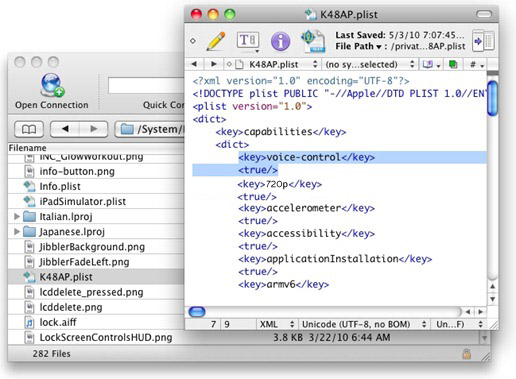
Task: Click the green counterpart icon in navigation bar
Action: point(453,64)
